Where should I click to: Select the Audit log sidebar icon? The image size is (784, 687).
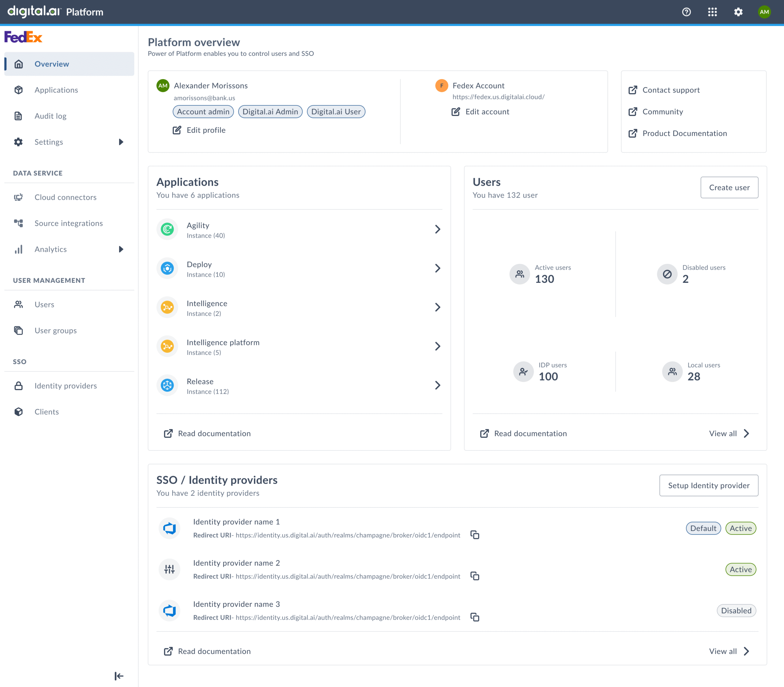click(18, 116)
